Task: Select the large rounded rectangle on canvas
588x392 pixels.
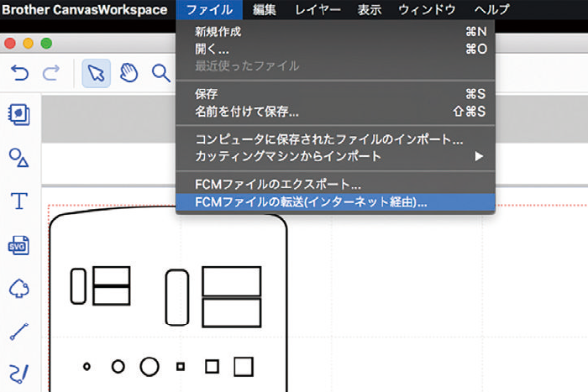Action: coord(177,297)
